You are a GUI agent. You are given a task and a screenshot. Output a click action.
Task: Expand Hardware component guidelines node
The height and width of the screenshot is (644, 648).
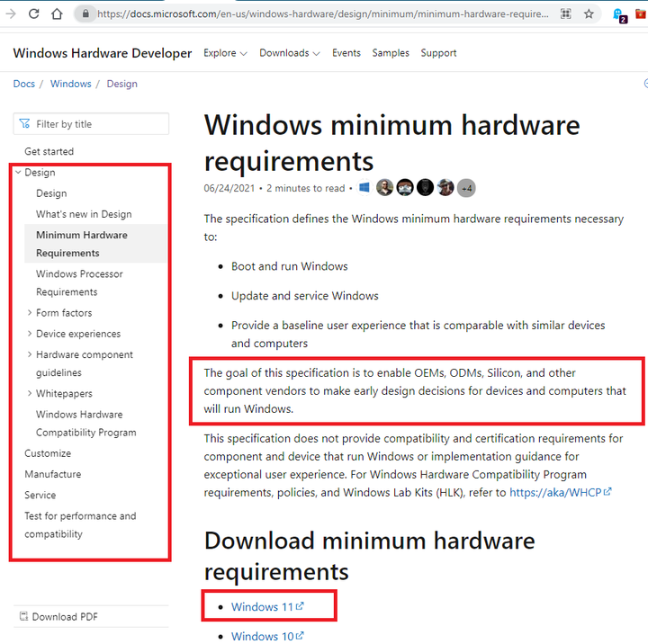[30, 354]
